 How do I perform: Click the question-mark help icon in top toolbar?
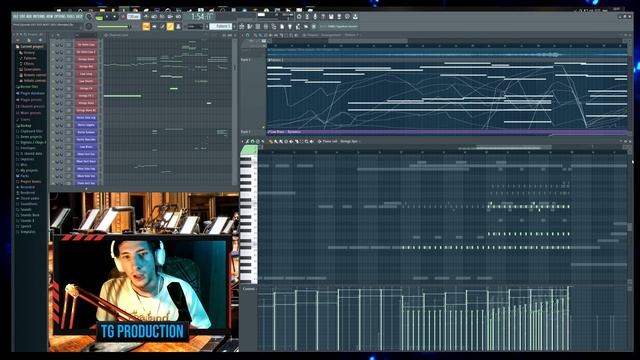coord(323,17)
